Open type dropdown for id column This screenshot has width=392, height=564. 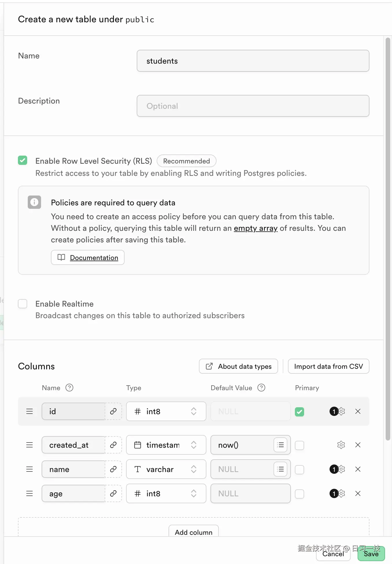click(166, 411)
